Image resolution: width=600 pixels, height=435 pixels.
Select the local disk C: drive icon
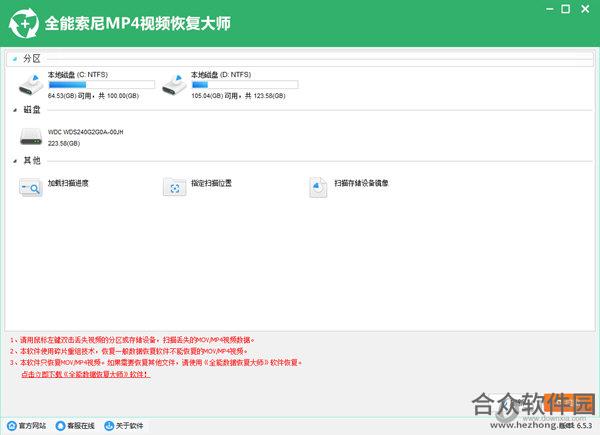31,85
